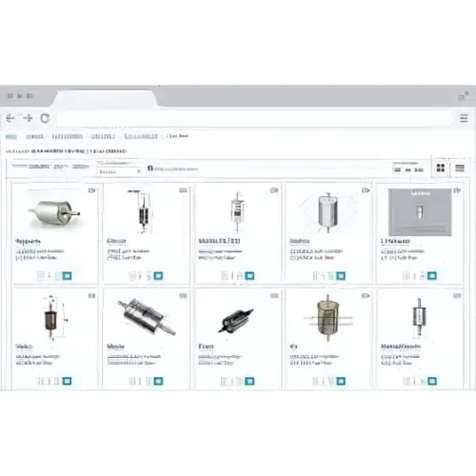Click the teal button on diagonal metal filter card
The image size is (476, 476).
[158, 381]
